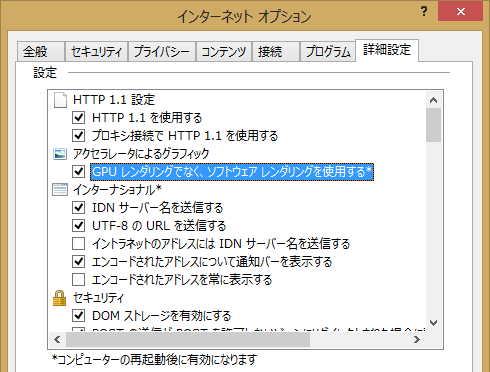Image resolution: width=490 pixels, height=372 pixels.
Task: Enable イントラネットのアドレスには IDN サーバー名を送信する
Action: [x=78, y=243]
